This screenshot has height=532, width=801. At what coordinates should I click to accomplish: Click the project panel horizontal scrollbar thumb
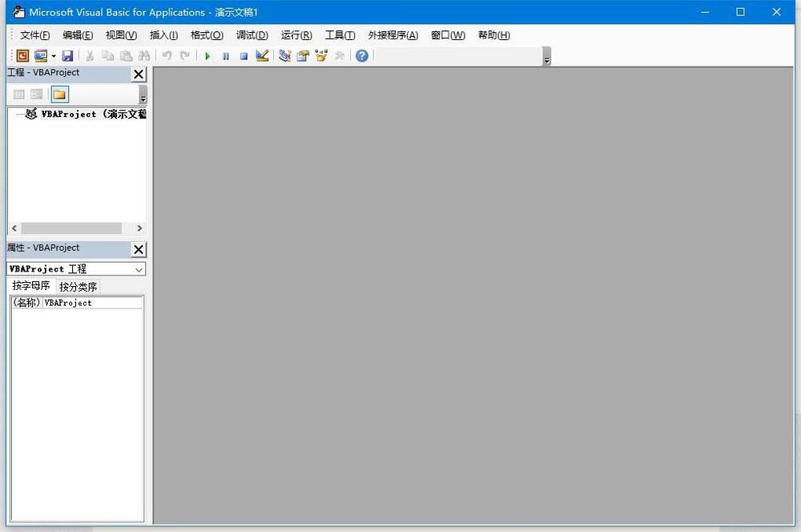point(71,228)
